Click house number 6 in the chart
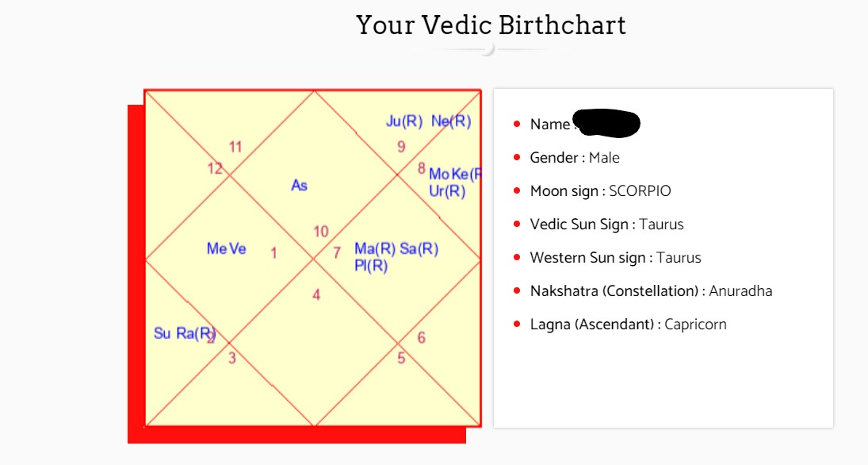Viewport: 868px width, 465px height. click(x=421, y=337)
